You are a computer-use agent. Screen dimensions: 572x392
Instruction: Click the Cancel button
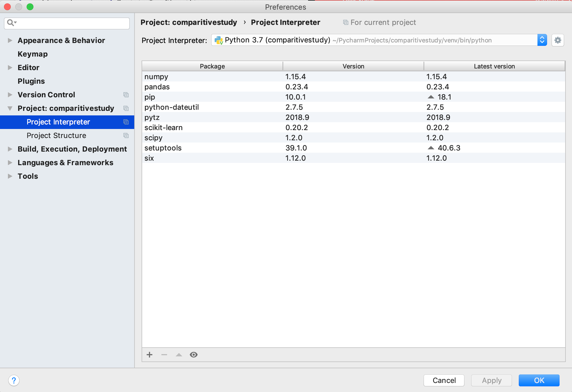[x=444, y=380]
